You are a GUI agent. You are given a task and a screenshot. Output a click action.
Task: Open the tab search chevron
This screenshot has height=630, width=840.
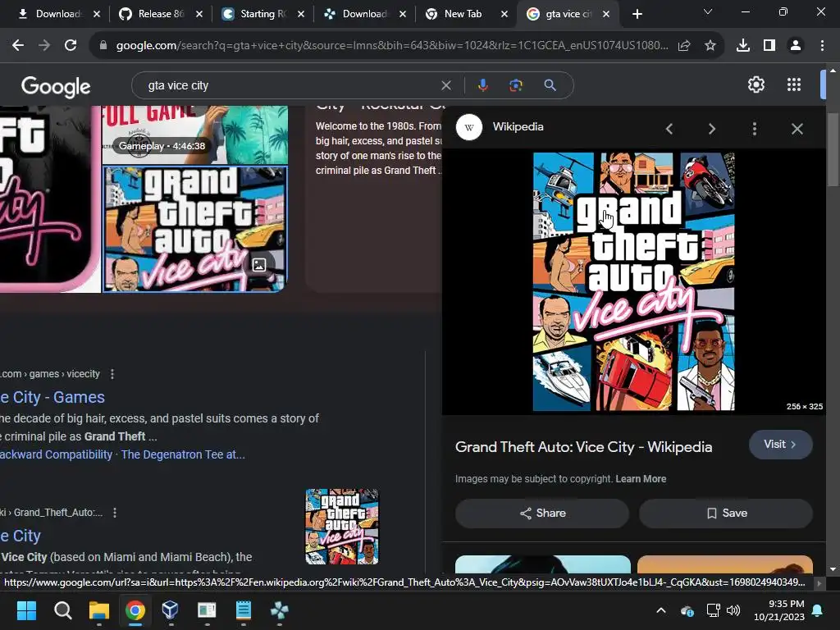[x=708, y=11]
